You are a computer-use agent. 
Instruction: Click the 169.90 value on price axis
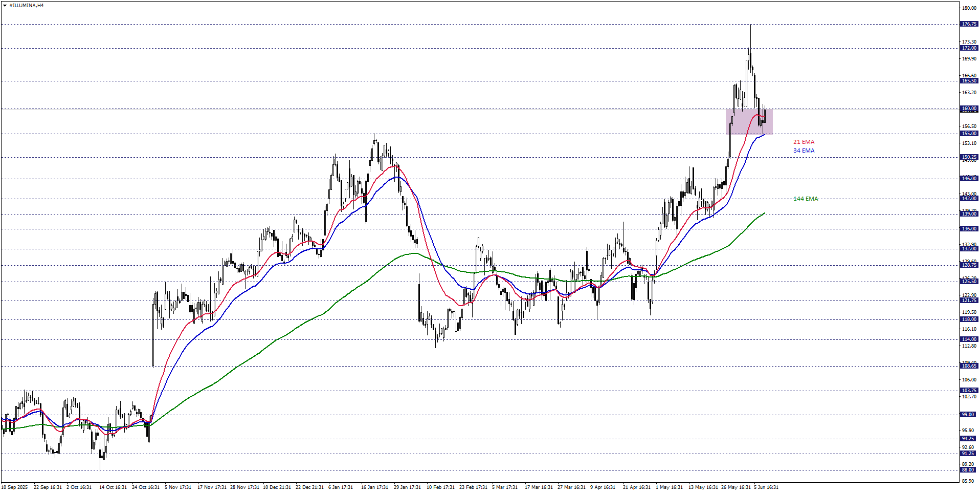(969, 59)
